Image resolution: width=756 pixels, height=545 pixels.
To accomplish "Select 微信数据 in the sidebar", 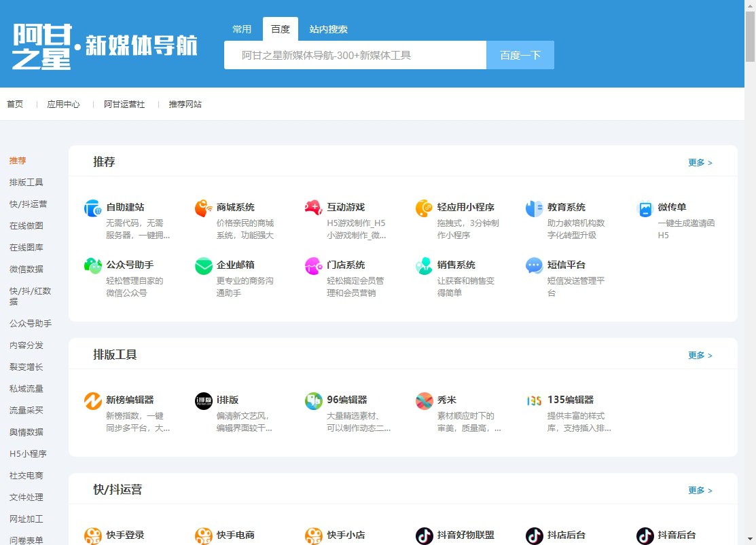I will pyautogui.click(x=26, y=269).
